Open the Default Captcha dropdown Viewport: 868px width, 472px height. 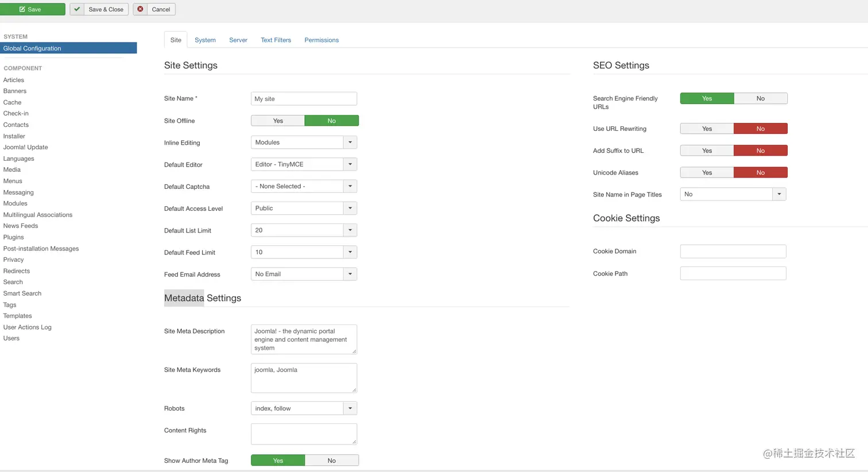click(304, 186)
